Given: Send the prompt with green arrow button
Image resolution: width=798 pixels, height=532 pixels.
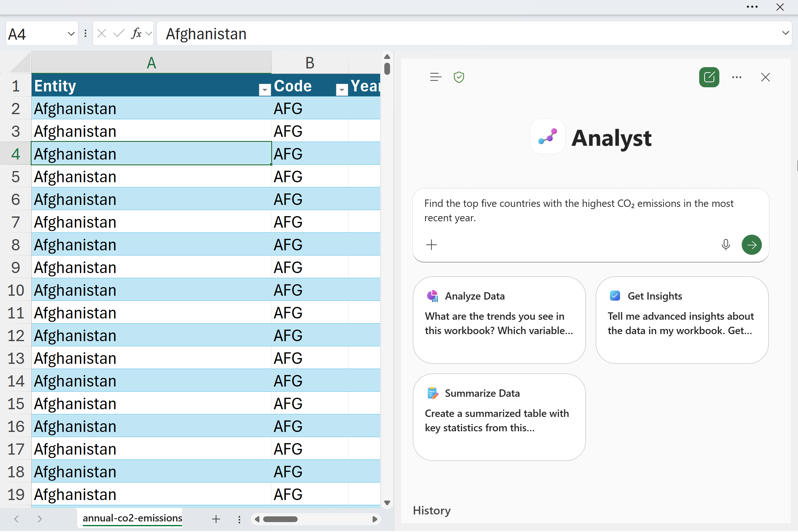Looking at the screenshot, I should click(751, 245).
